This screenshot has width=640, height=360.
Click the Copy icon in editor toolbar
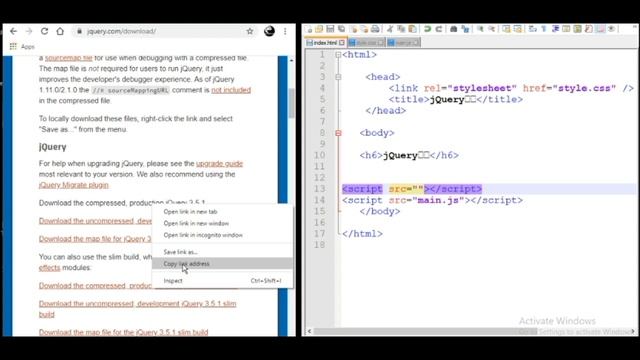pyautogui.click(x=401, y=29)
